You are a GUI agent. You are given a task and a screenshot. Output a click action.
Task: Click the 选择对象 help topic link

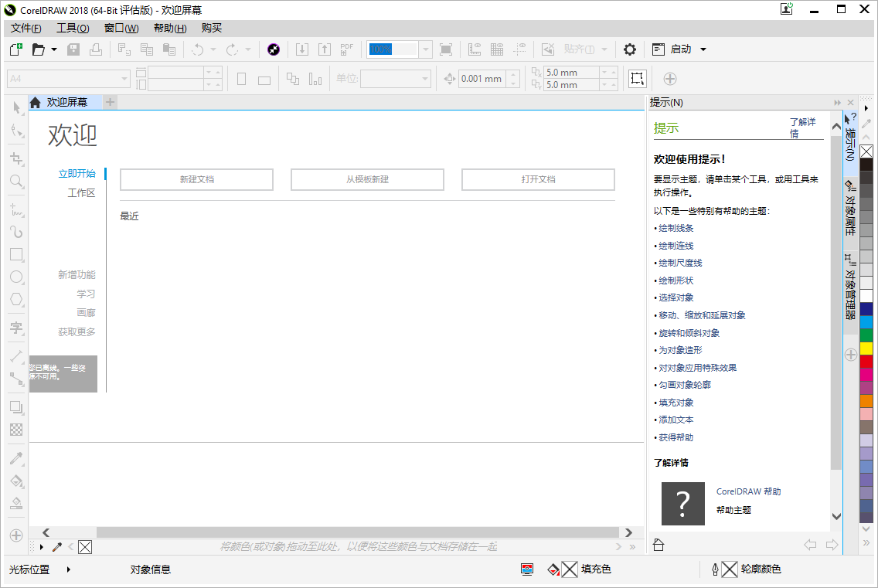676,298
